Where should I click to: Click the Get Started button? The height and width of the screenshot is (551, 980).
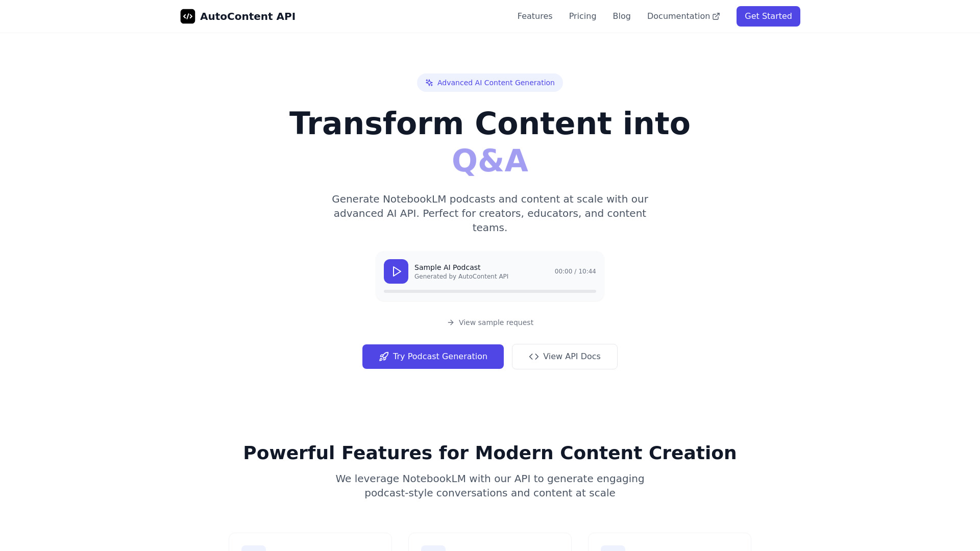click(769, 16)
